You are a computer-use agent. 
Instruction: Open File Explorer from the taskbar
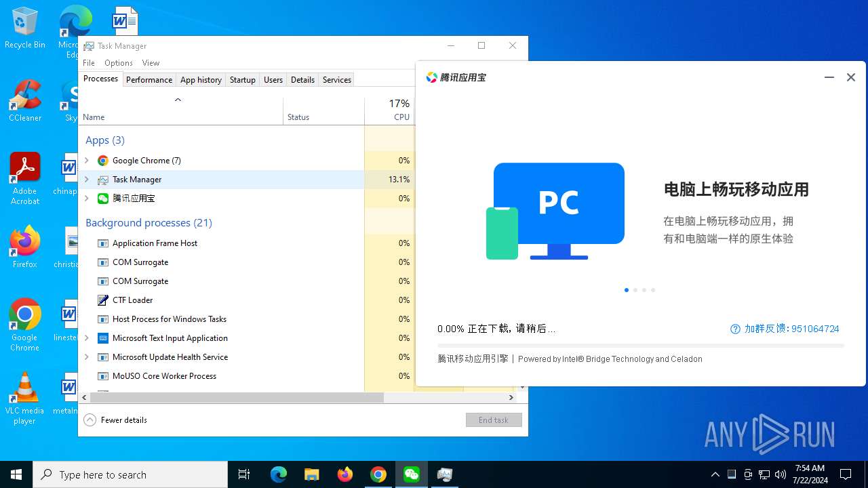coord(311,474)
